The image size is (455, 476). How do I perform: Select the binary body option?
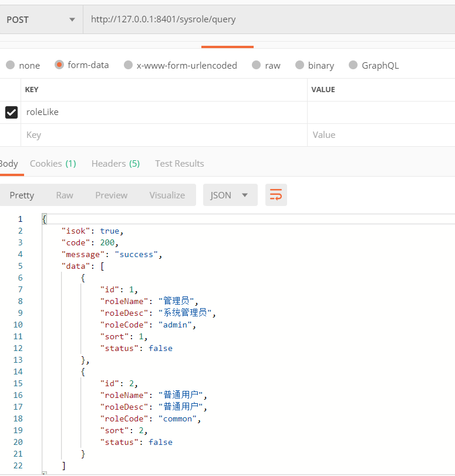[x=299, y=65]
